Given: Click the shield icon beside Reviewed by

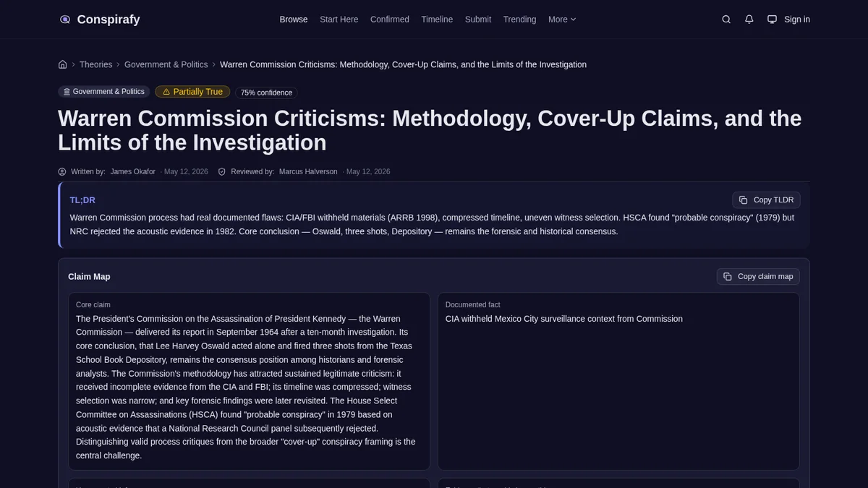Looking at the screenshot, I should point(222,172).
